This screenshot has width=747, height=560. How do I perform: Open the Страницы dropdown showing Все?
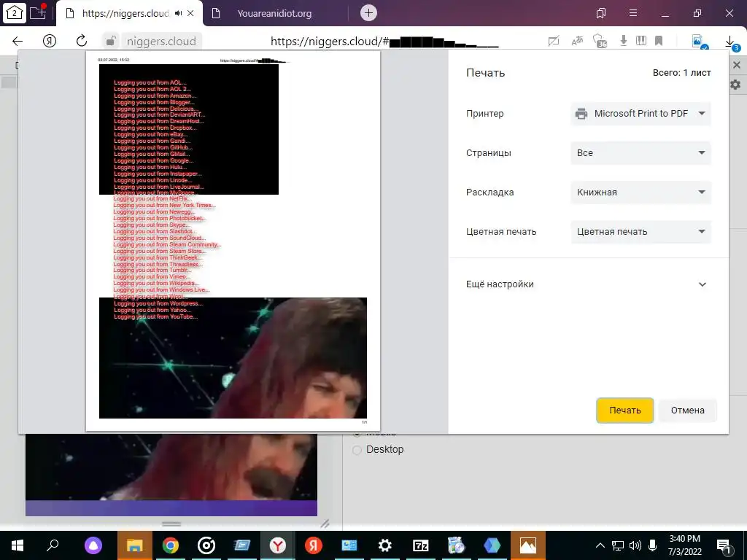click(x=640, y=153)
